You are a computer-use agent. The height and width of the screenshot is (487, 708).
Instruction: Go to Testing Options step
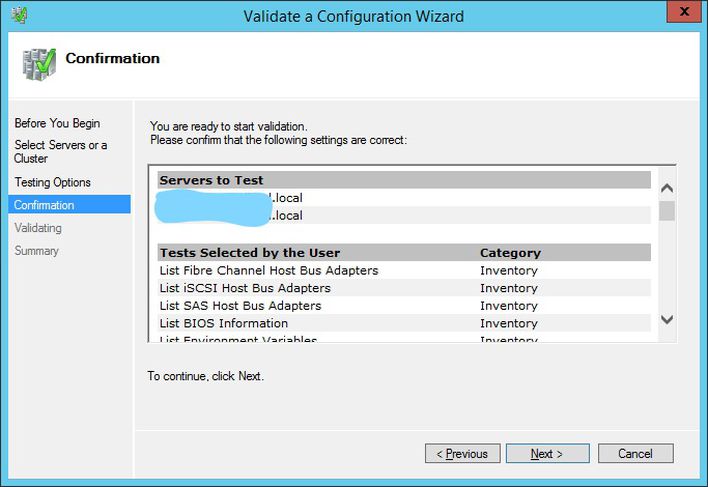[x=52, y=182]
